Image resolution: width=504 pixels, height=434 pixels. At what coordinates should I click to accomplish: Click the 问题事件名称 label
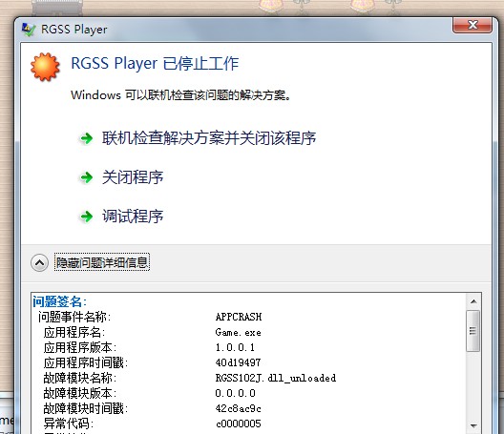pyautogui.click(x=74, y=317)
